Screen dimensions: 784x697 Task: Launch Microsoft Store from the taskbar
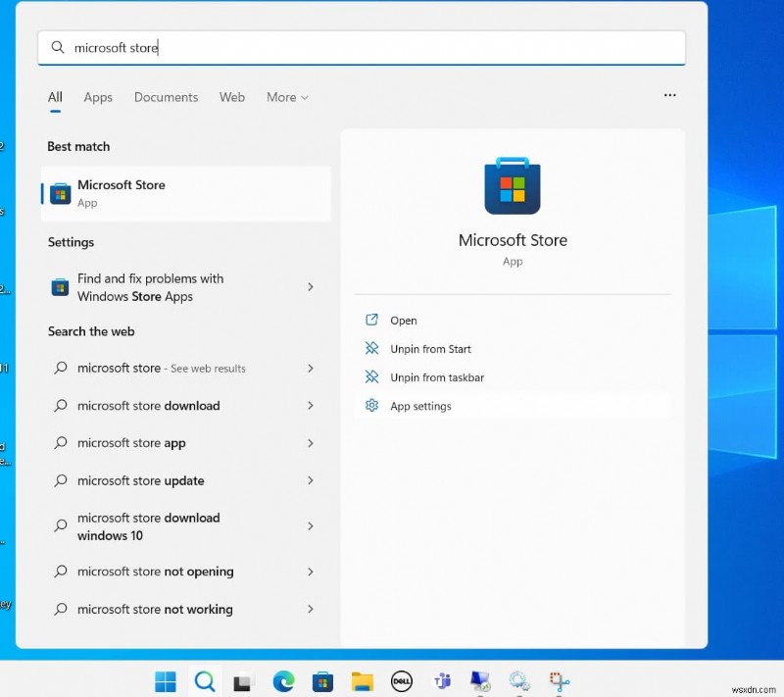click(x=322, y=680)
